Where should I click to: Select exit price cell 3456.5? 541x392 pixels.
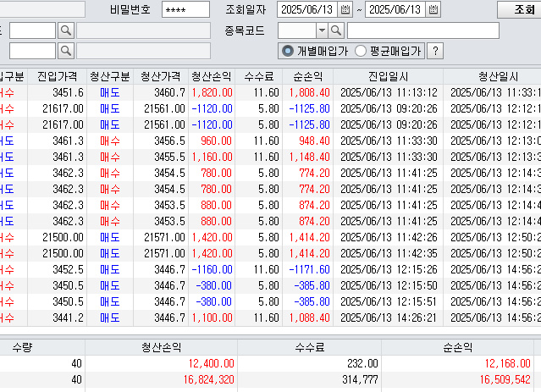click(160, 141)
